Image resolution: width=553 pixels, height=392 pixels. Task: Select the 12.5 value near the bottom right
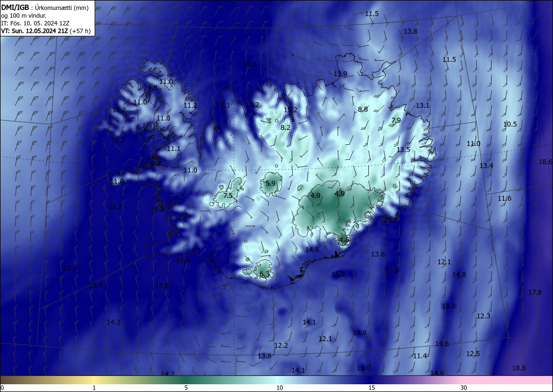click(473, 354)
